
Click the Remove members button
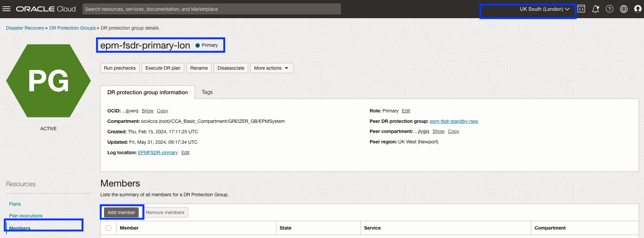(x=165, y=212)
